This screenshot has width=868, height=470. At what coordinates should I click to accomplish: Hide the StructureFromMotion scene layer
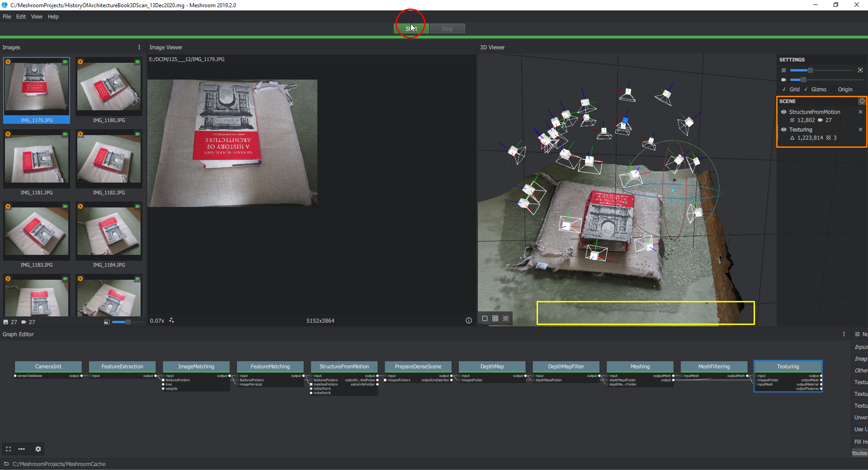pyautogui.click(x=784, y=112)
